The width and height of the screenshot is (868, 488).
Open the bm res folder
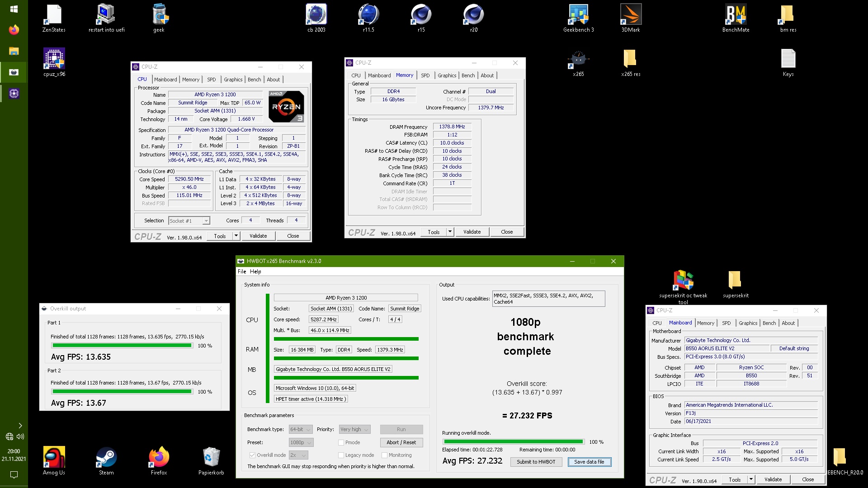pos(788,19)
